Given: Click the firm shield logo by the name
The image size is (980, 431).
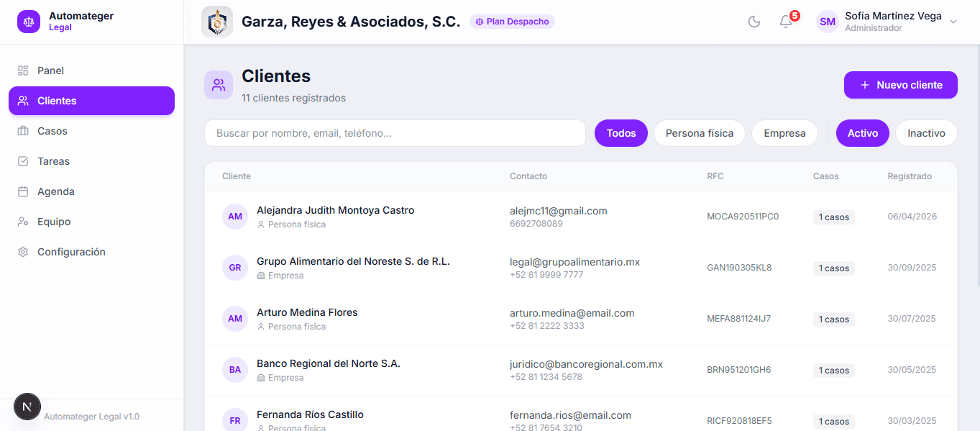Looking at the screenshot, I should (x=216, y=22).
